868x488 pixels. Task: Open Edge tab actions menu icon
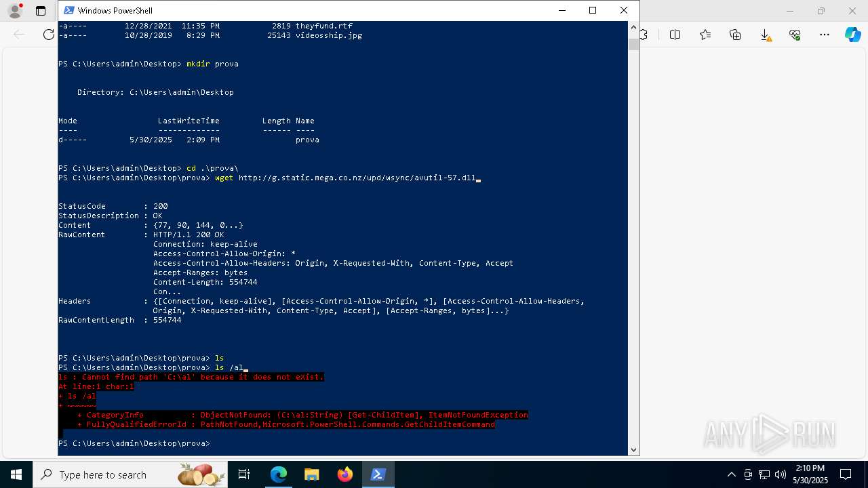click(x=41, y=11)
